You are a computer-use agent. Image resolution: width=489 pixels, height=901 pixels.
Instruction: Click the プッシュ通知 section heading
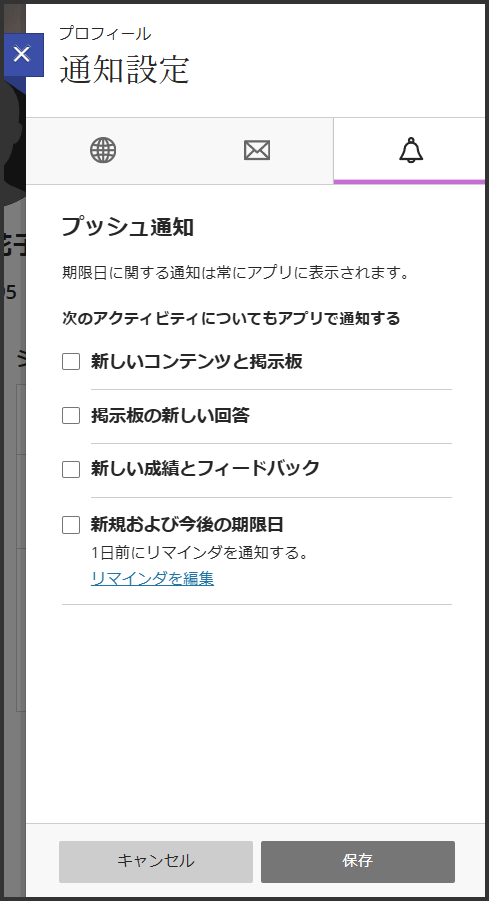128,227
